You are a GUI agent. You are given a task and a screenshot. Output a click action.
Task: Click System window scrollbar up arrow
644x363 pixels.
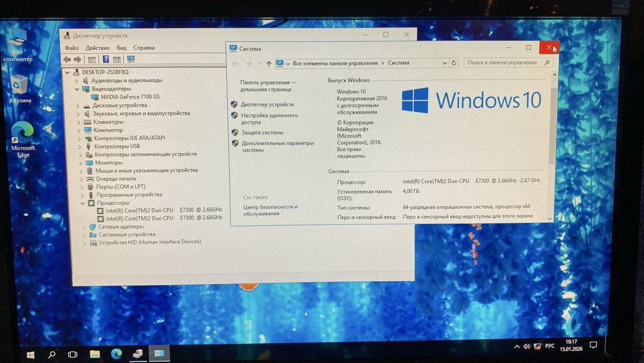[554, 75]
